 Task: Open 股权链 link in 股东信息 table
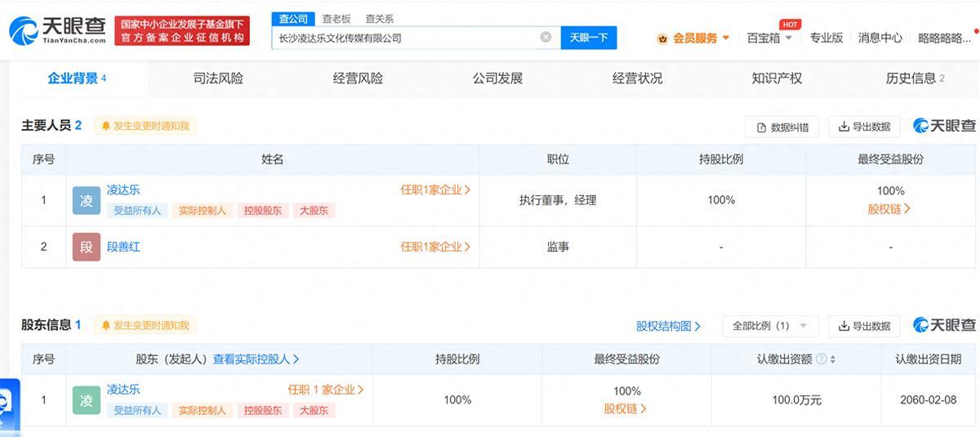click(625, 408)
